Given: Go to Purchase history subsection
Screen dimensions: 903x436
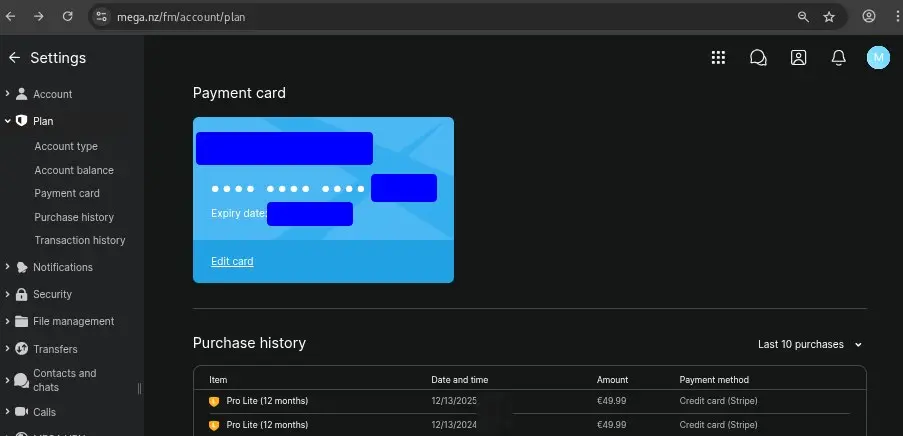Looking at the screenshot, I should point(74,217).
